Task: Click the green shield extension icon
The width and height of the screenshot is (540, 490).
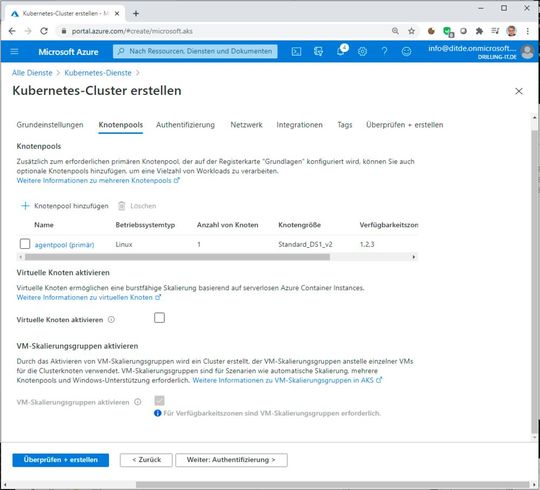Action: click(447, 32)
